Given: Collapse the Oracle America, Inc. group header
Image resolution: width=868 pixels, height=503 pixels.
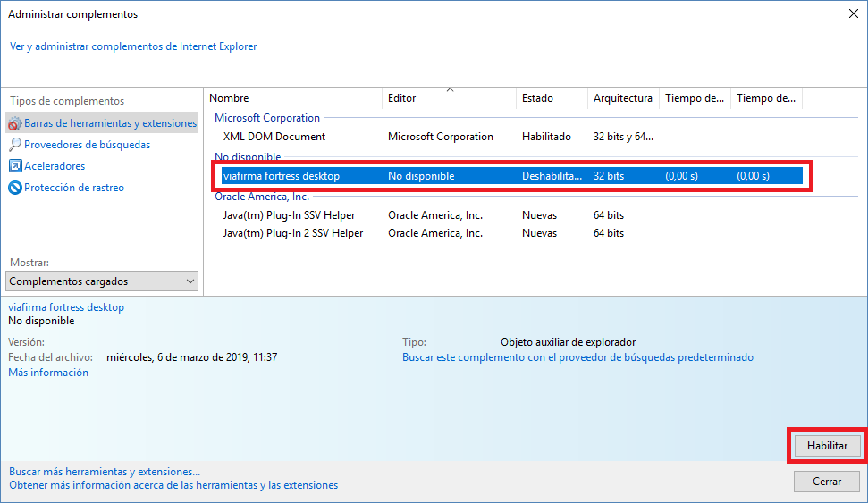Looking at the screenshot, I should pyautogui.click(x=262, y=197).
